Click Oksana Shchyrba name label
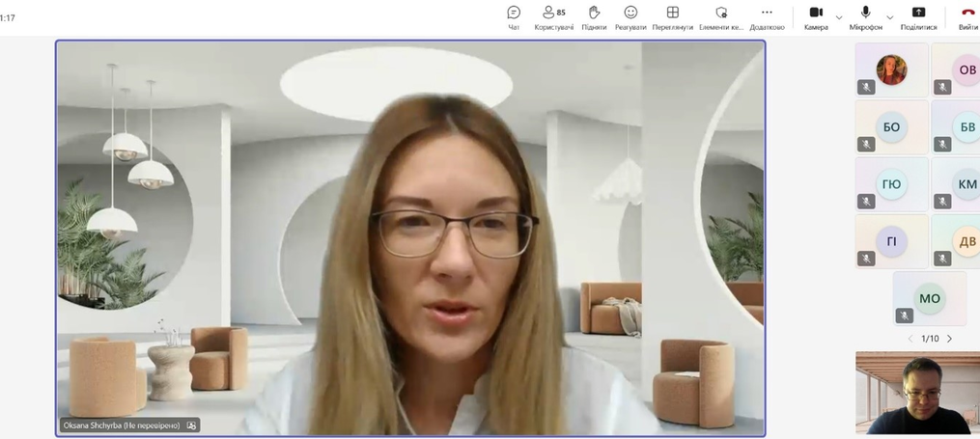 coord(122,425)
